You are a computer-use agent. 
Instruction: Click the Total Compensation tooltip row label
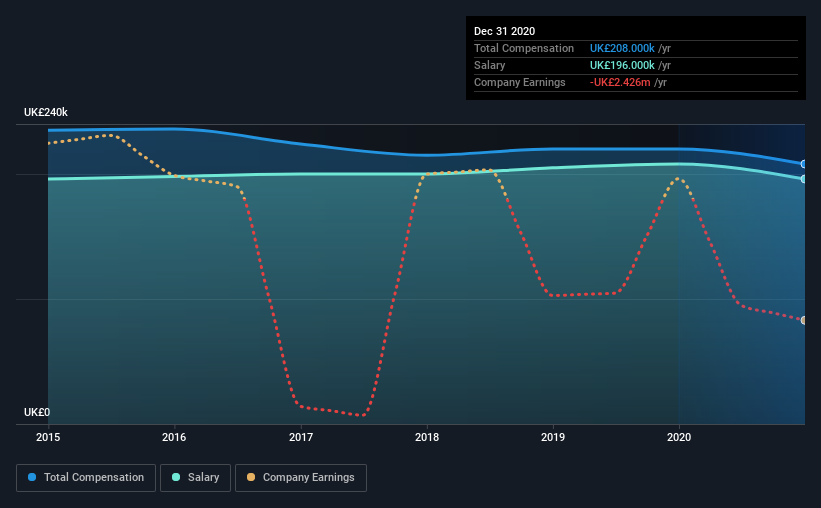point(524,48)
